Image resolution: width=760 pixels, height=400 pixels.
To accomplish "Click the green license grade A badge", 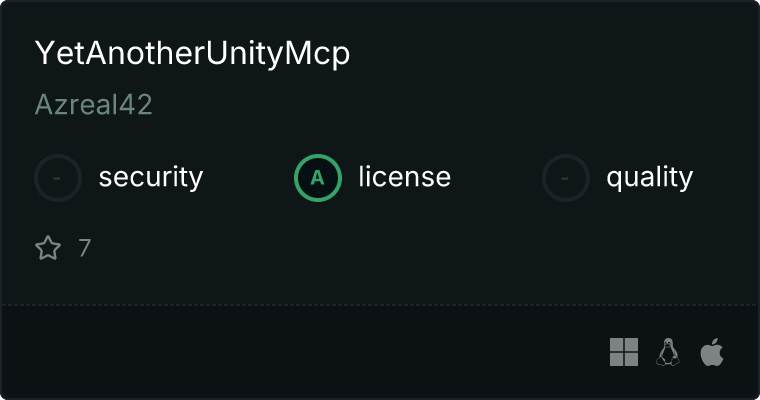I will [x=318, y=178].
